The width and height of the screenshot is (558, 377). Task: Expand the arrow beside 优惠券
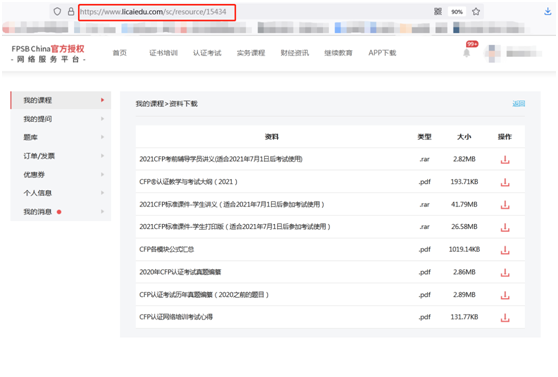102,174
